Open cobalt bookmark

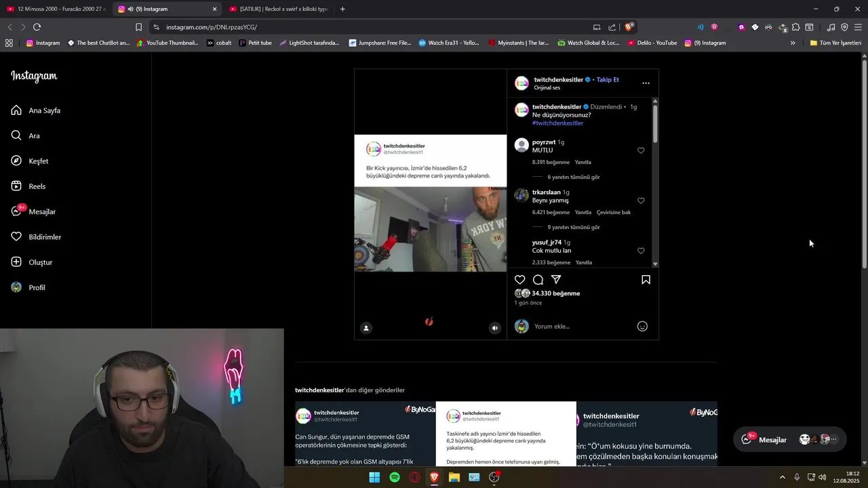(x=219, y=43)
